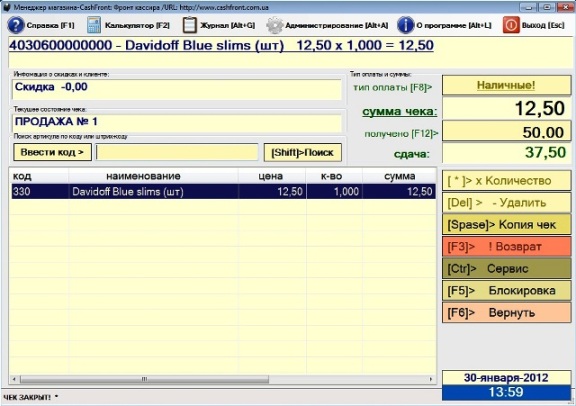576x406 pixels.
Task: Click the 'ПРОДАЖА № 1' receipt status field
Action: 177,123
